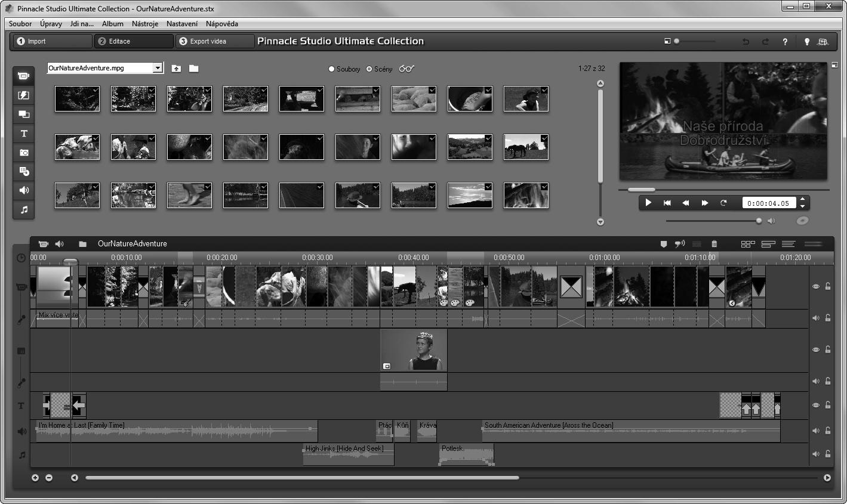Switch to Storyboard view
Image resolution: width=847 pixels, height=504 pixels.
(748, 244)
